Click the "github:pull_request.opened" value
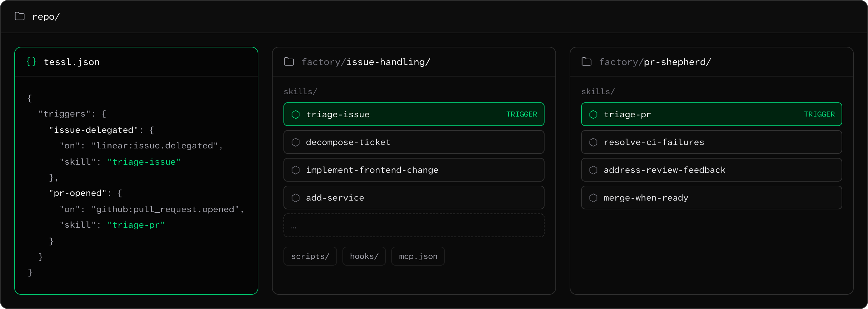Viewport: 868px width, 309px height. [165, 209]
